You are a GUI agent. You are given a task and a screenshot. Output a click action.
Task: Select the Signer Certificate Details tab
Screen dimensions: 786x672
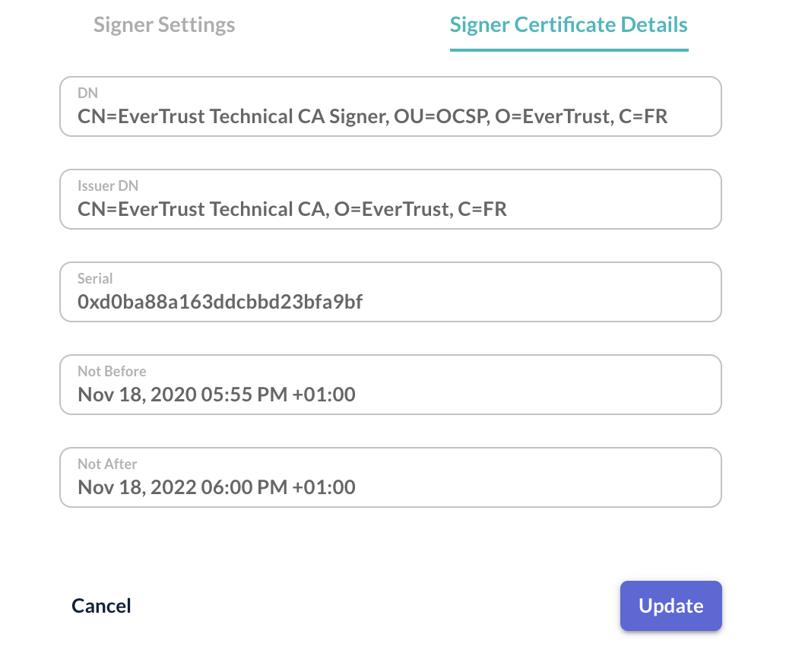(568, 24)
